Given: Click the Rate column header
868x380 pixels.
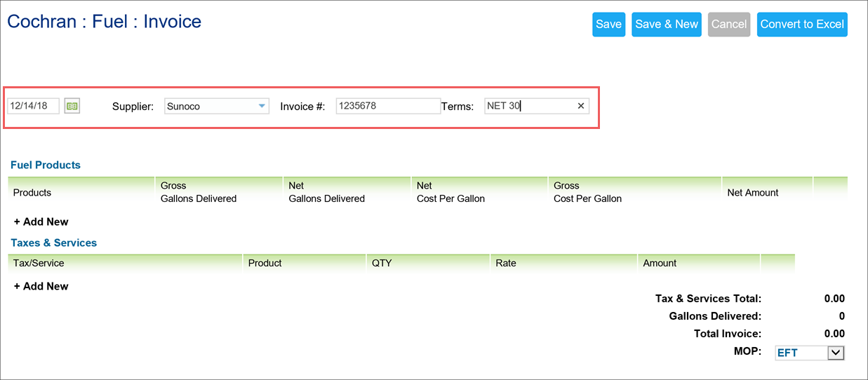Looking at the screenshot, I should tap(505, 263).
